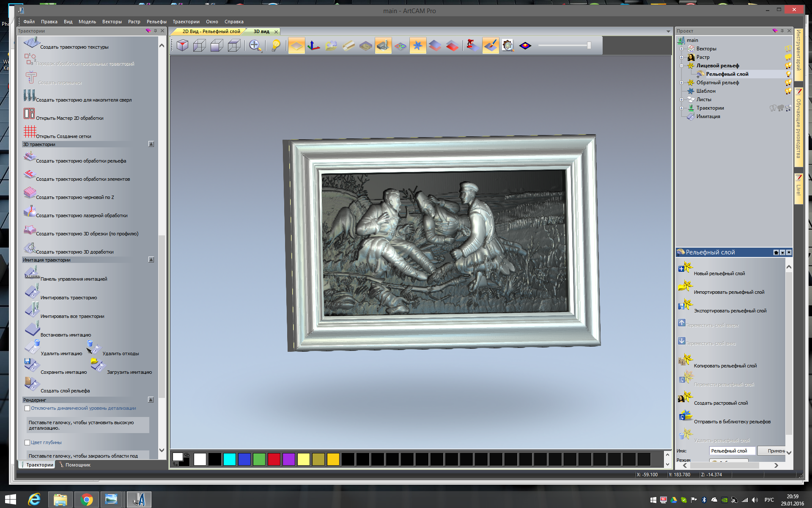Screen dimensions: 812x508
Task: Open Google Chrome from the taskbar
Action: [87, 500]
